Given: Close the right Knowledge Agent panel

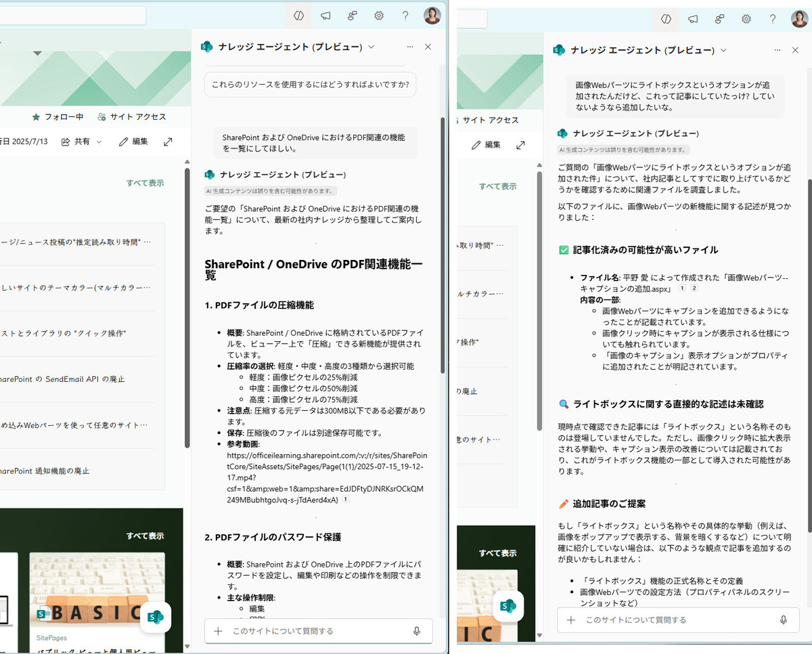Looking at the screenshot, I should pos(795,50).
